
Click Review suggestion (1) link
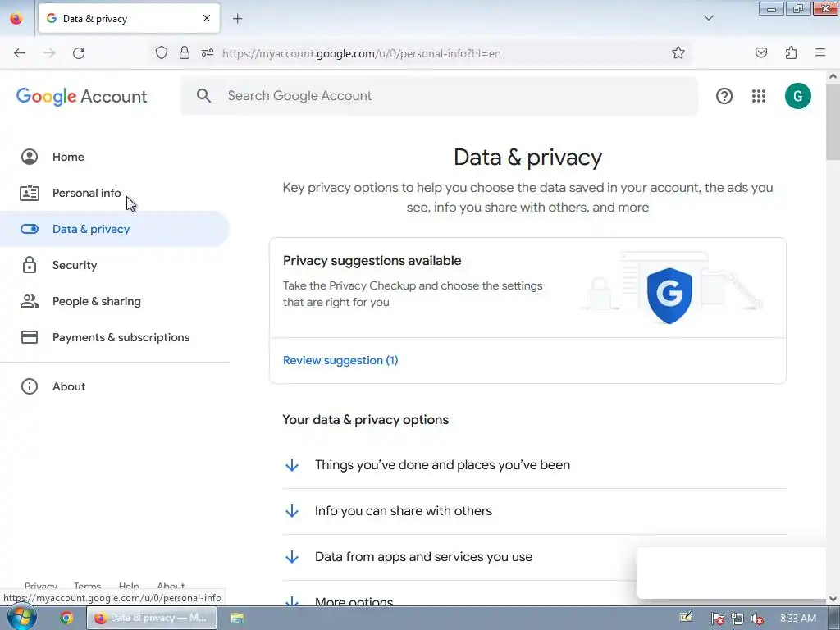pyautogui.click(x=340, y=361)
